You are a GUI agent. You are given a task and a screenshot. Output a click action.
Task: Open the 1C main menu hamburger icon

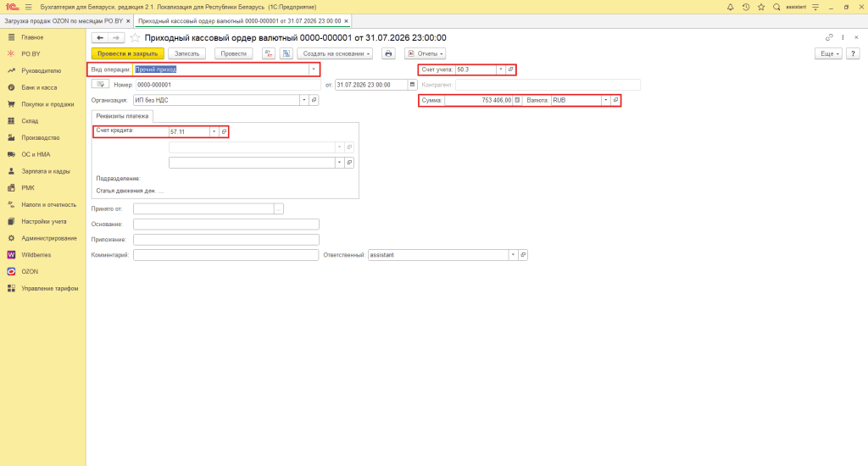coord(28,7)
